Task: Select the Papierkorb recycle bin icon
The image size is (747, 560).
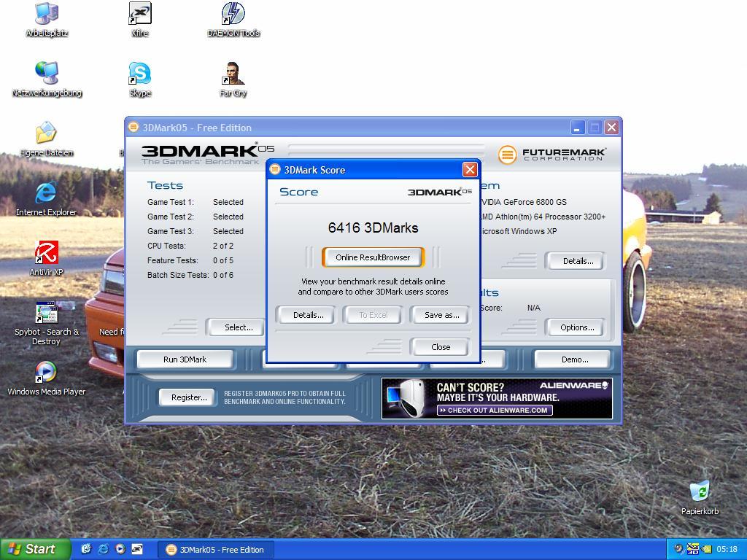Action: pyautogui.click(x=700, y=497)
